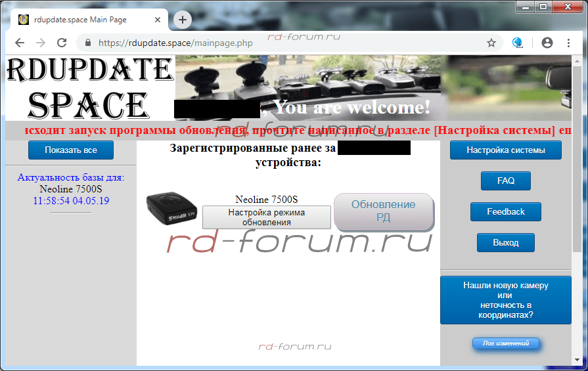Click the Neoline 7500S device image
The height and width of the screenshot is (371, 588).
click(x=170, y=207)
